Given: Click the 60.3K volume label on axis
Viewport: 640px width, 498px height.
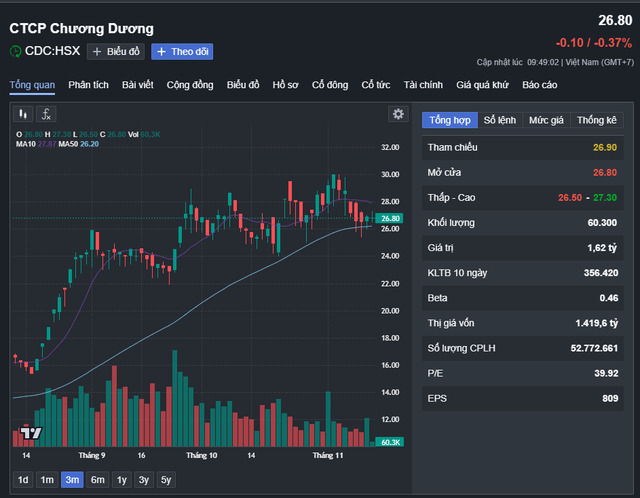Looking at the screenshot, I should coord(390,441).
